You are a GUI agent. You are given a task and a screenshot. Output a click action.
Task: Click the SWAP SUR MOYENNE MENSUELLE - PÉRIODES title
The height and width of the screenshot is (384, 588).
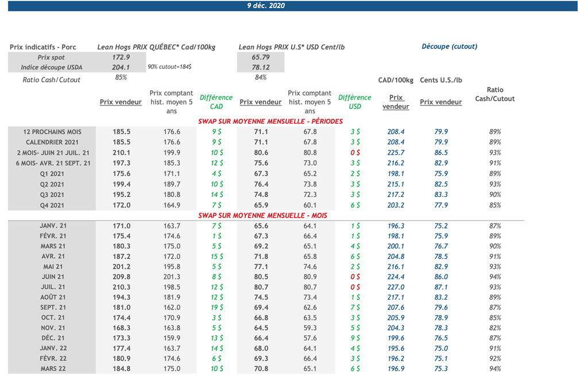[270, 122]
